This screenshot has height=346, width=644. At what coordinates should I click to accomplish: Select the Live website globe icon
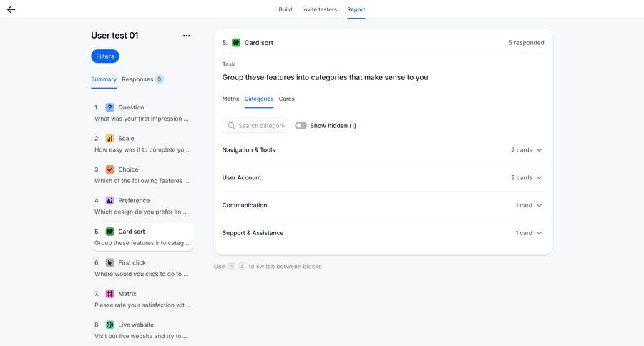tap(109, 325)
